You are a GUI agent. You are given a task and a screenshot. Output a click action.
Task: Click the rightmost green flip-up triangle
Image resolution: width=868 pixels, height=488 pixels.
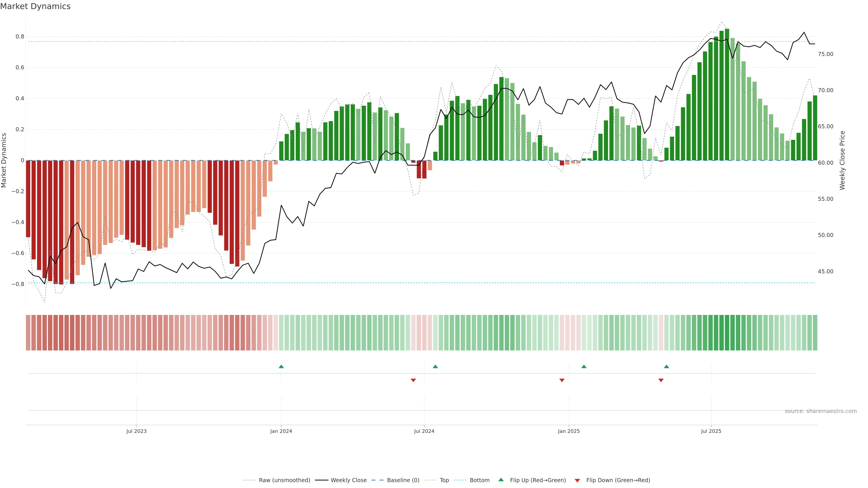666,366
